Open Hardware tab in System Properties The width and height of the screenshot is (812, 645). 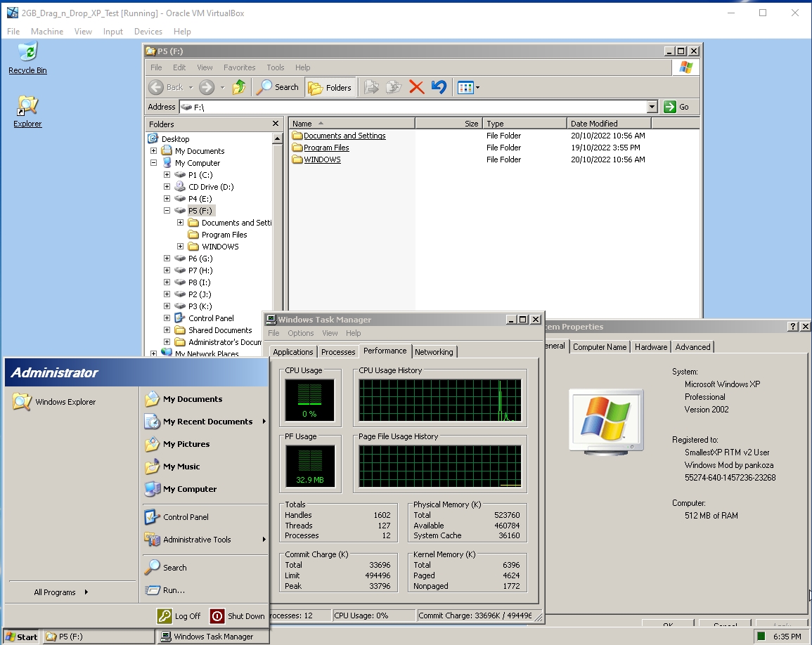click(651, 347)
